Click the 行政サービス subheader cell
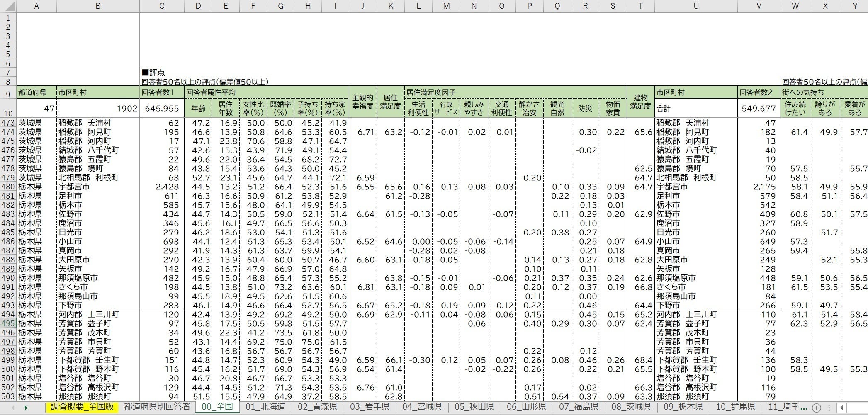This screenshot has width=868, height=415. (x=446, y=108)
